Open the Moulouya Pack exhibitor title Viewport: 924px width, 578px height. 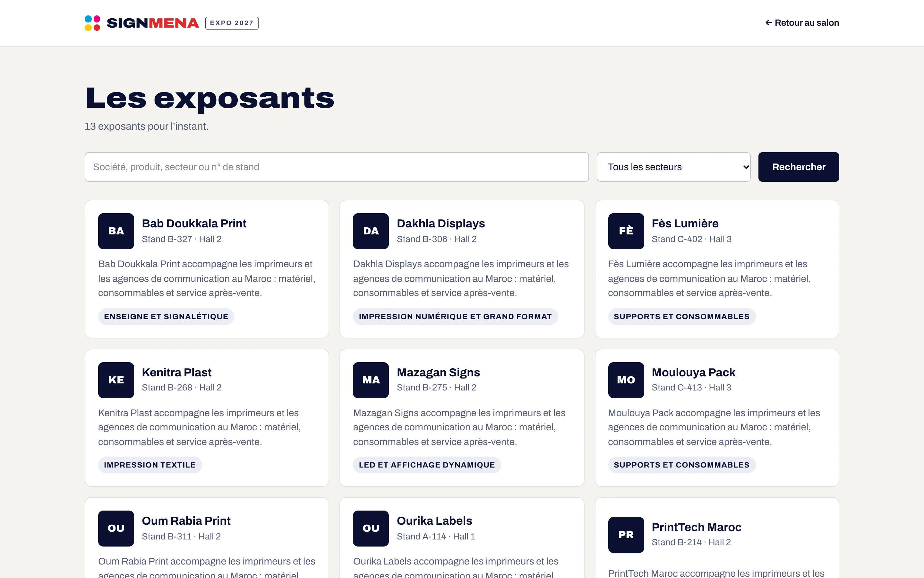click(x=693, y=372)
